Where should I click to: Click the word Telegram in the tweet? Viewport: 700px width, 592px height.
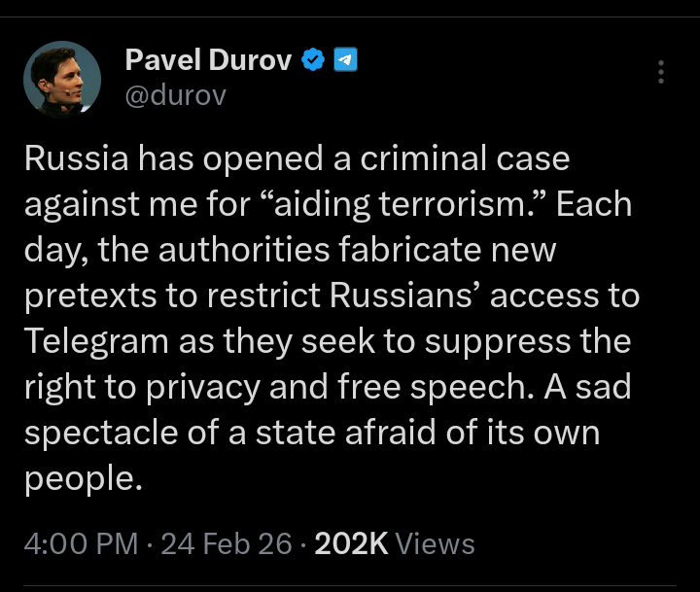point(97,341)
